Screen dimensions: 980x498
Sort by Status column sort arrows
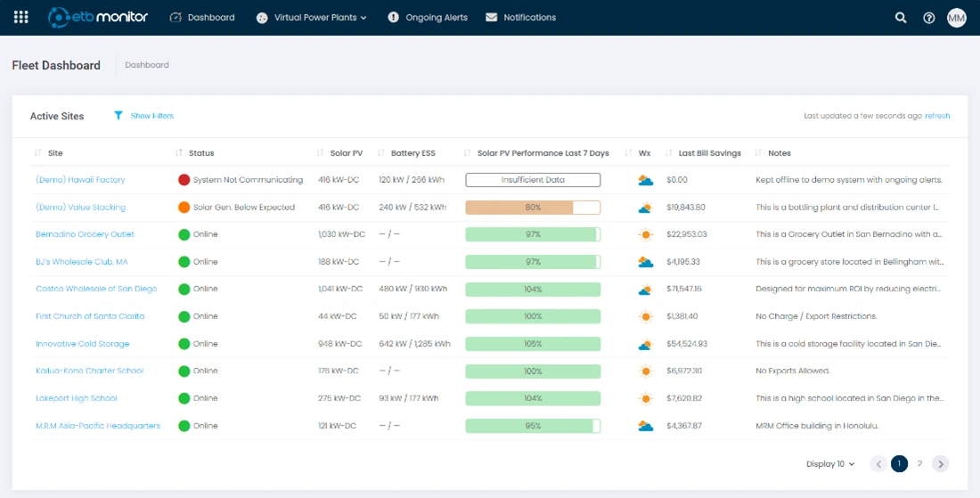179,153
